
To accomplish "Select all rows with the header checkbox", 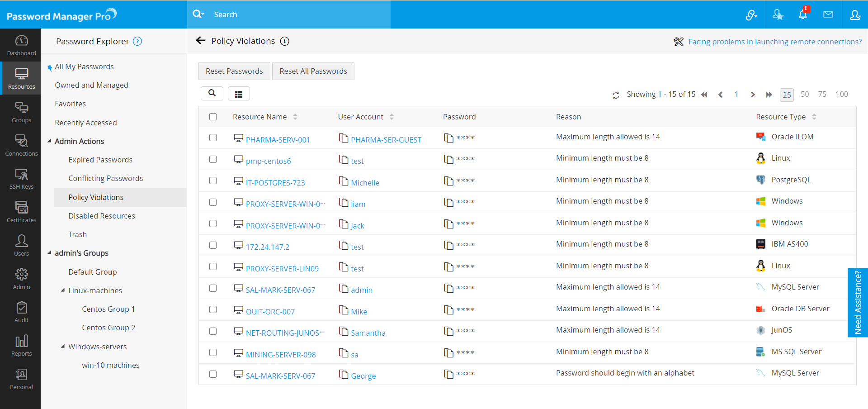I will point(213,117).
